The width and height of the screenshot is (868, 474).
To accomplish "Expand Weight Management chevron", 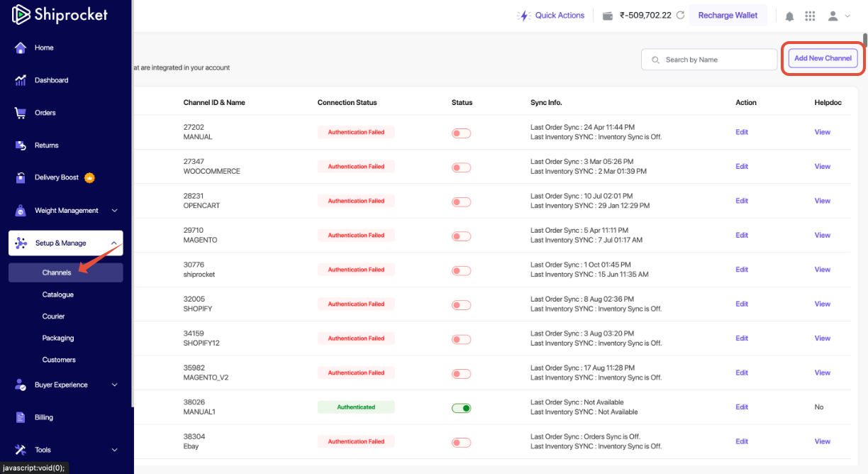I will [115, 210].
